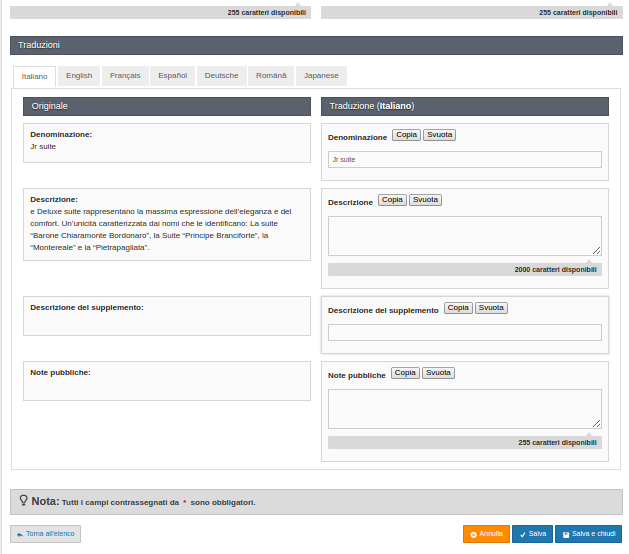Open the Română translation tab
Screen dimensions: 629x554
[x=271, y=76]
